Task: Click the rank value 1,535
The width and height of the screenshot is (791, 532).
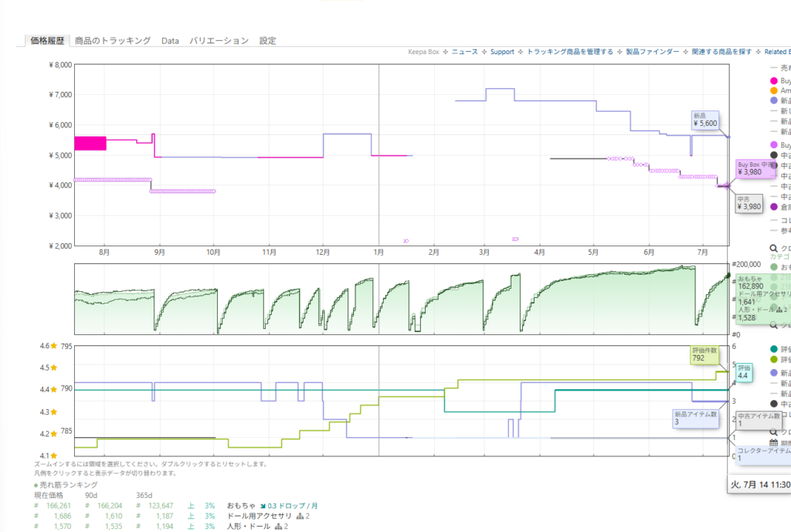Action: click(114, 527)
